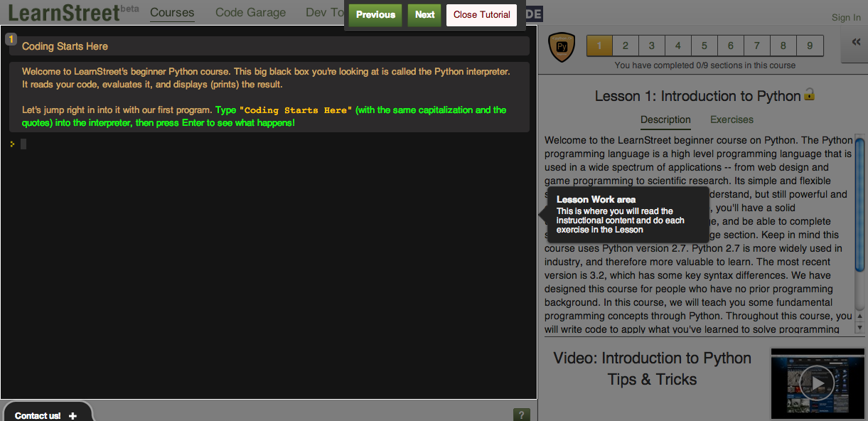This screenshot has height=421, width=868.
Task: Go to section 2 of the course
Action: pyautogui.click(x=626, y=46)
